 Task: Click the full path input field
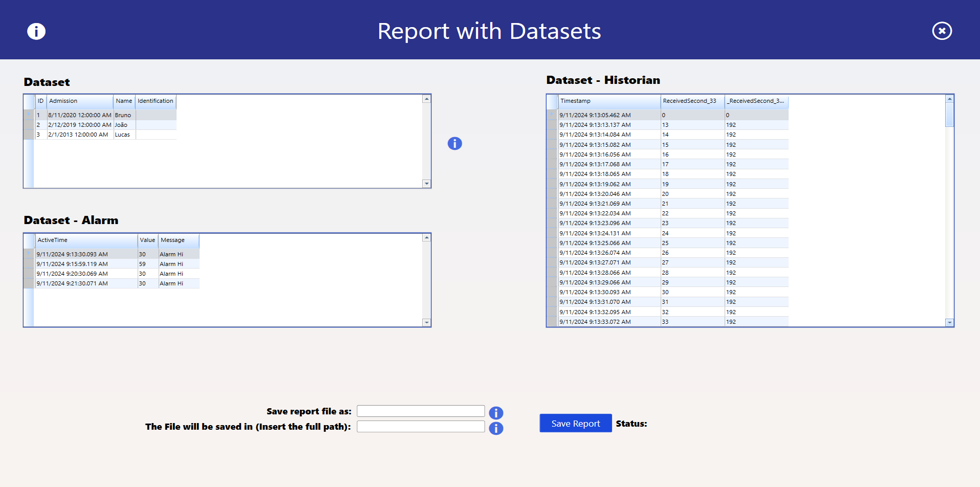pos(420,427)
